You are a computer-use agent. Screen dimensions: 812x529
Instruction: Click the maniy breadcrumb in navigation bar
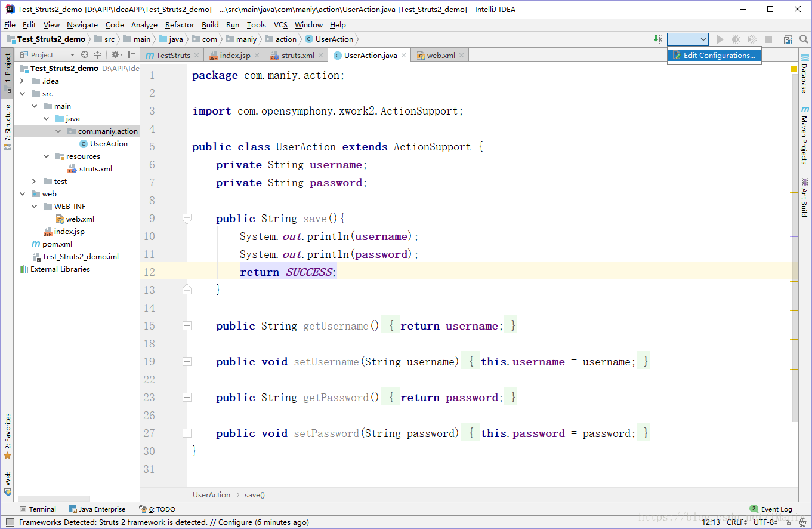coord(241,39)
